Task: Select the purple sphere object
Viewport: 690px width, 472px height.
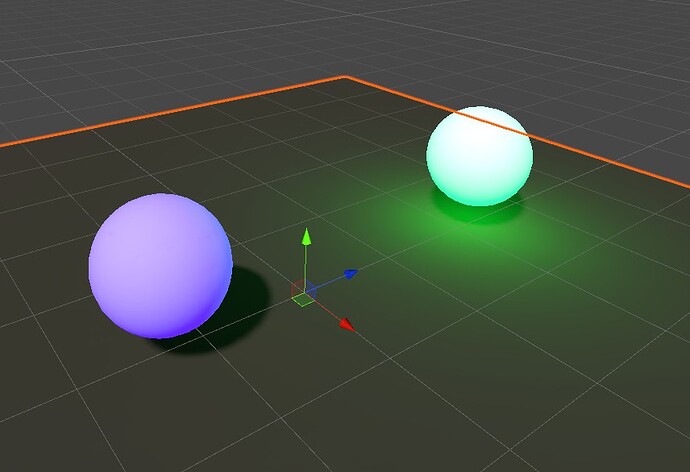Action: pyautogui.click(x=161, y=266)
